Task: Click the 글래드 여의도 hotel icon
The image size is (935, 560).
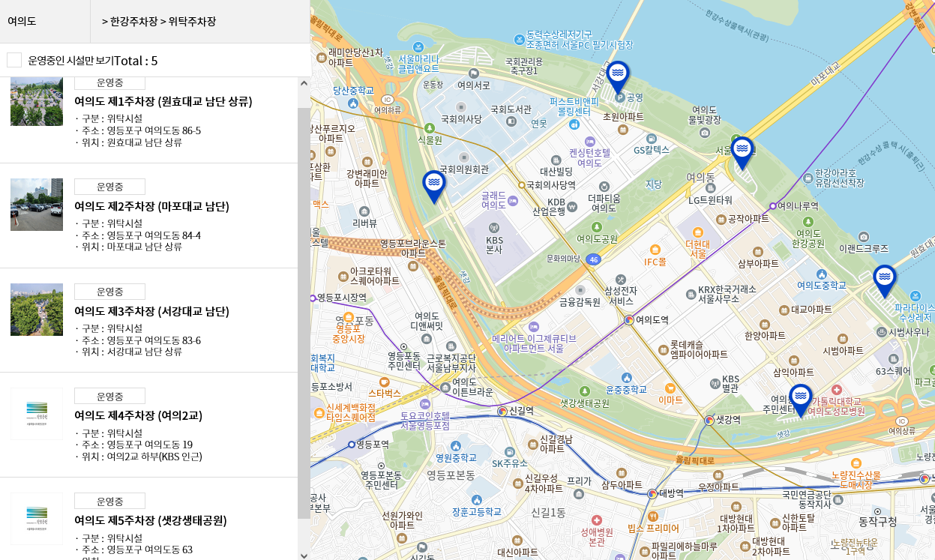Action: [513, 200]
